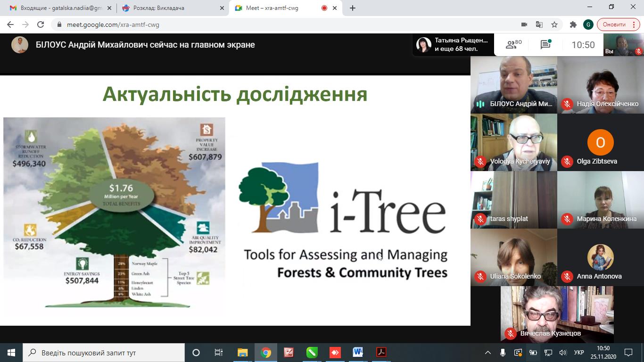Click muted mic icon on Надія Олексійченко tile
This screenshot has width=644, height=362.
pyautogui.click(x=567, y=104)
